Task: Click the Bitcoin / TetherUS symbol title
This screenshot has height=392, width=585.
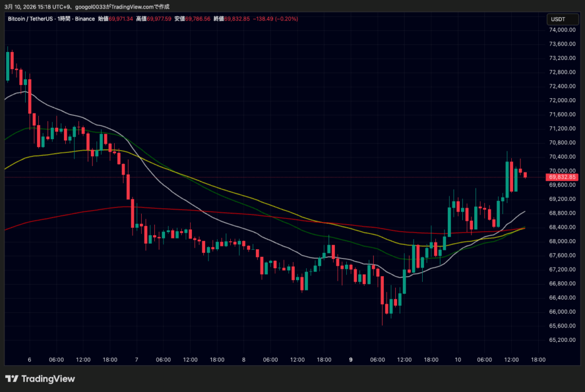Action: (31, 19)
